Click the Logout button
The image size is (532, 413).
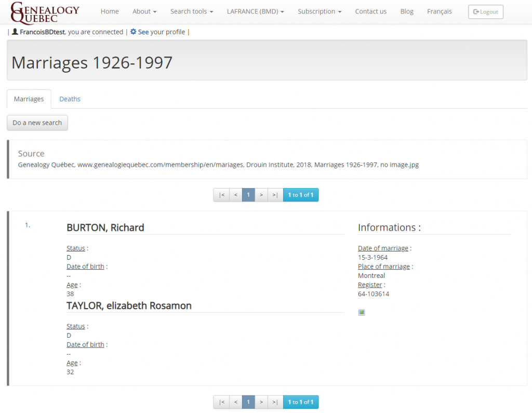486,12
